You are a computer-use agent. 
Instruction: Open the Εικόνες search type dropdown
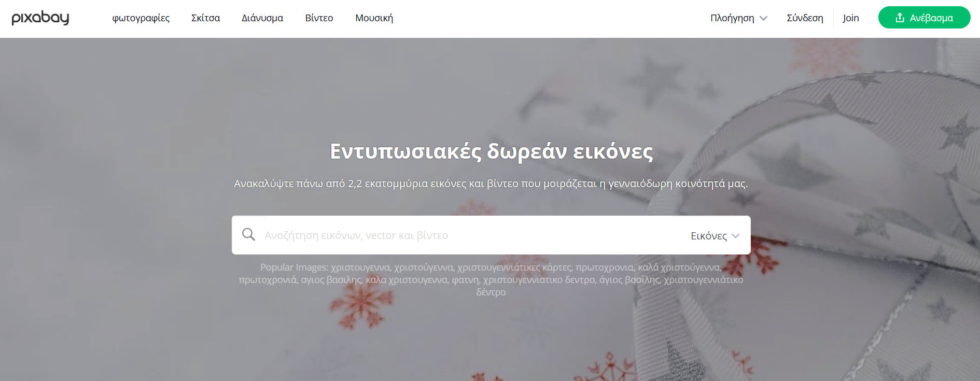pos(715,236)
